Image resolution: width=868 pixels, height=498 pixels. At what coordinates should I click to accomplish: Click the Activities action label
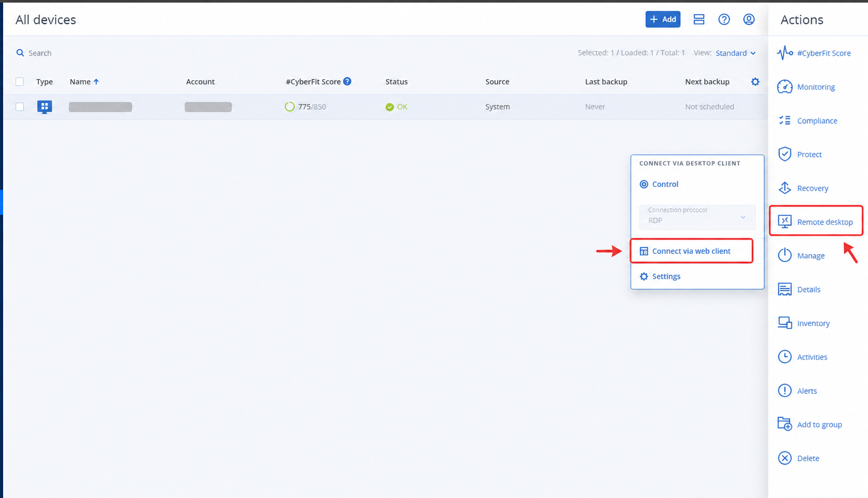point(812,357)
